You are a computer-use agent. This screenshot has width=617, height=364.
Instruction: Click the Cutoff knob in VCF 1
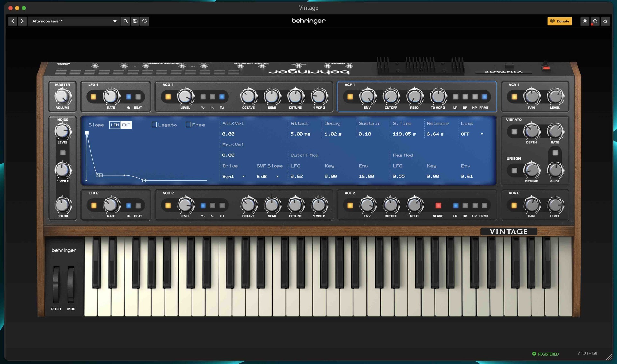[x=391, y=97]
